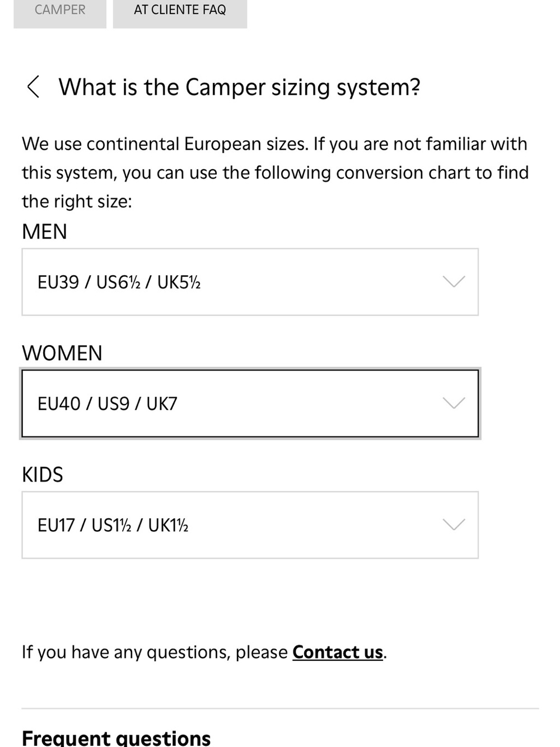Click the WOMEN label above size selector
The width and height of the screenshot is (560, 747).
62,353
